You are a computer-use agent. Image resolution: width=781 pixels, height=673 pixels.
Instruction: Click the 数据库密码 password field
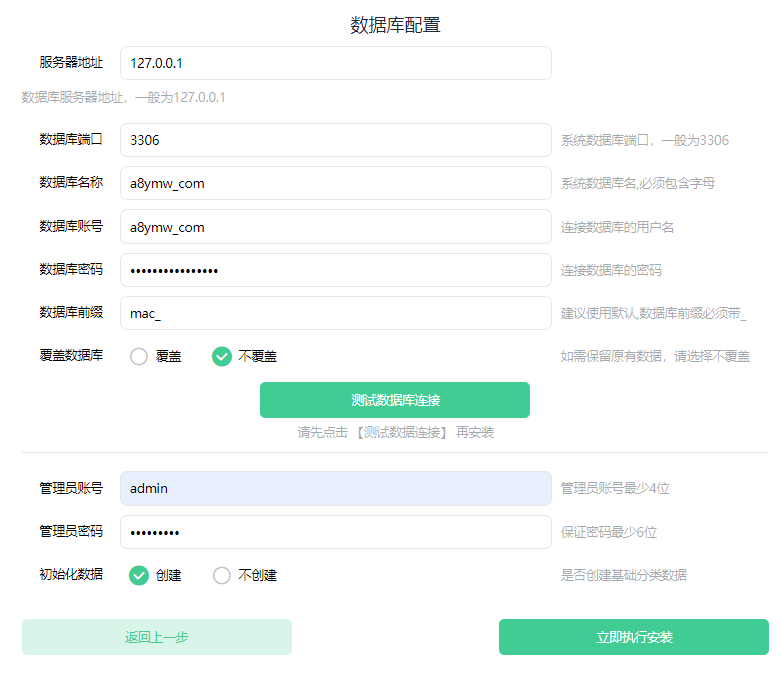coord(336,270)
